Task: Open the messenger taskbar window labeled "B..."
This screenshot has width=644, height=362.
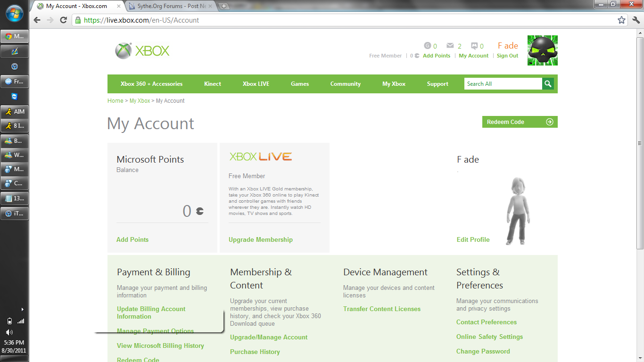Action: [14, 141]
